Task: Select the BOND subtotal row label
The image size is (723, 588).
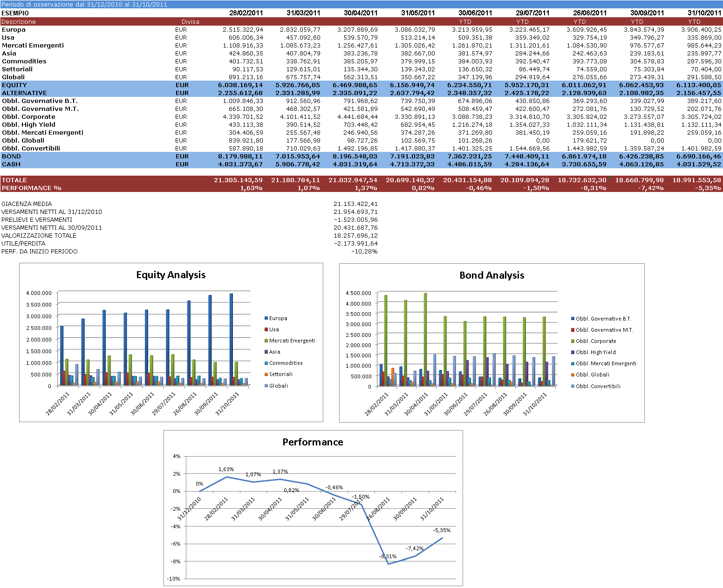Action: click(11, 156)
